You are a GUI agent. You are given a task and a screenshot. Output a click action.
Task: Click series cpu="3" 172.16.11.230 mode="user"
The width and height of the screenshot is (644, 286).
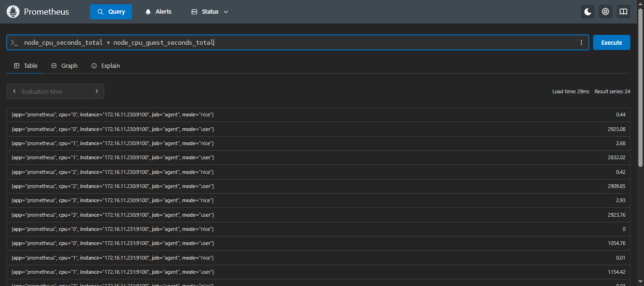click(113, 215)
